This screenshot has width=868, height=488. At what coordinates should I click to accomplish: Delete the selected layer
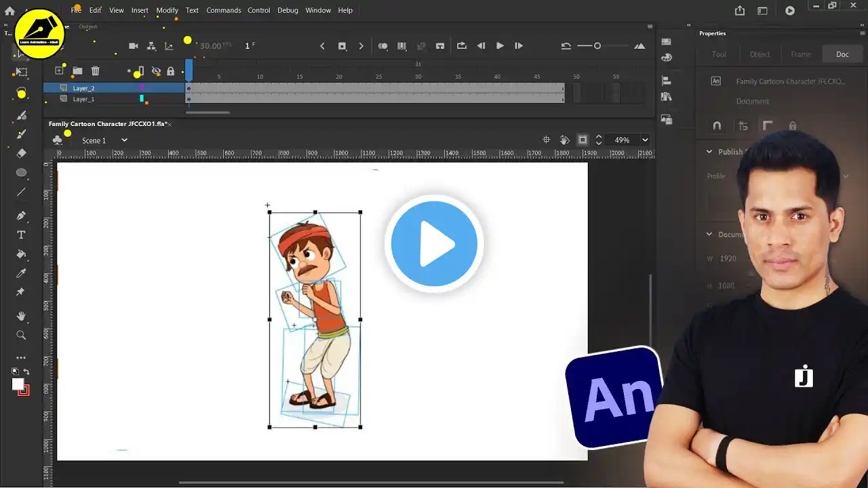(x=96, y=70)
